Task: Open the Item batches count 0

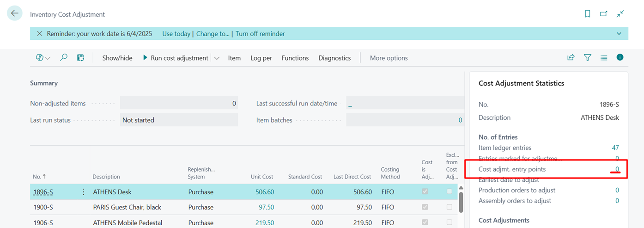Action: point(460,120)
